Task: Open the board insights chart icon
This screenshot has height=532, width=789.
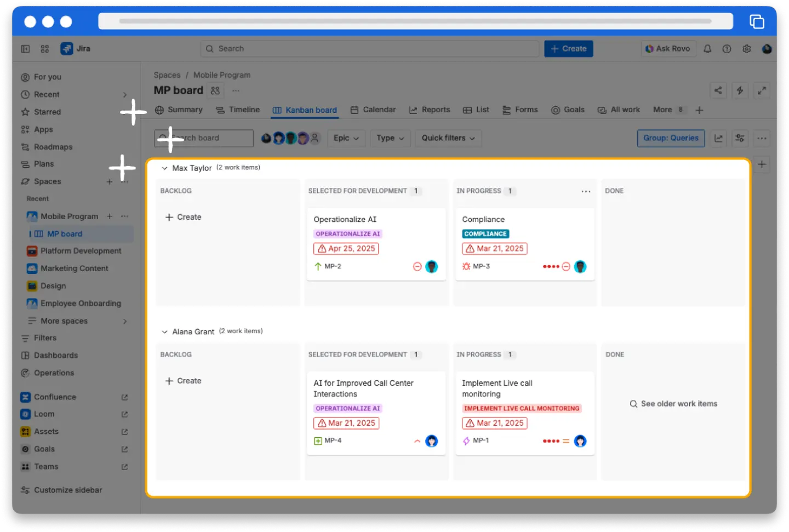Action: (718, 138)
